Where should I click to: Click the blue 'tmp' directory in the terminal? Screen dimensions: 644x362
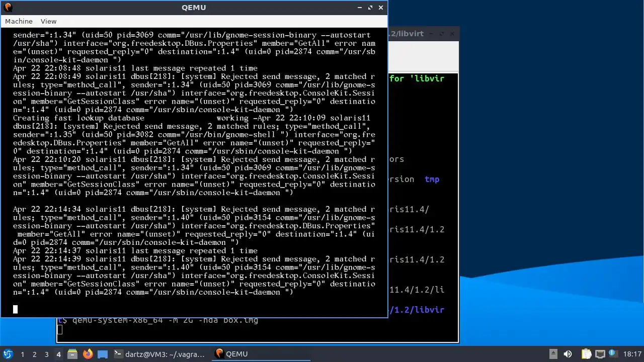point(432,179)
